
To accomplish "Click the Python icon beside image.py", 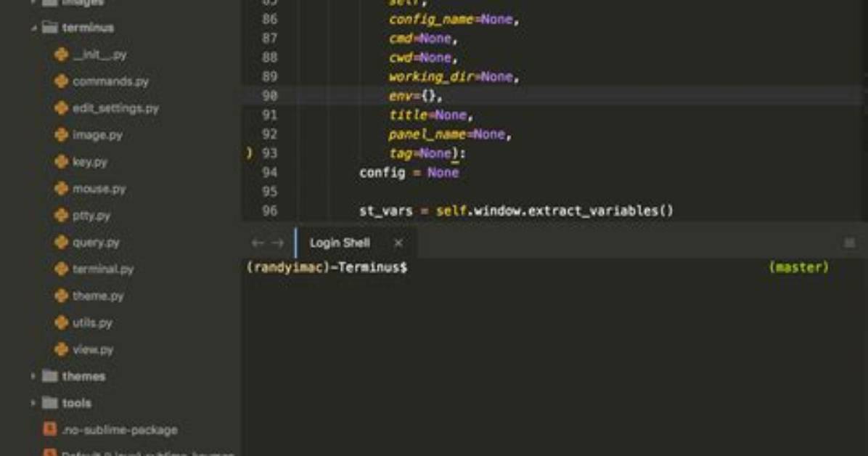I will pyautogui.click(x=61, y=134).
